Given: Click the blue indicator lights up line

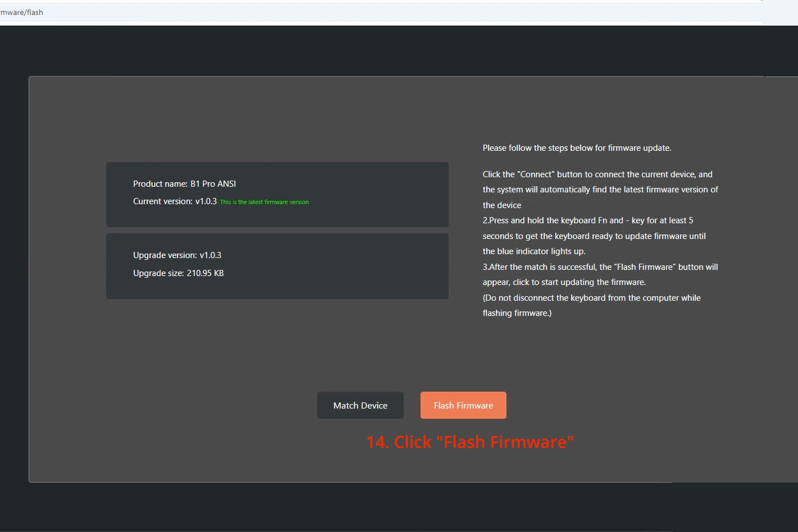Looking at the screenshot, I should tap(534, 251).
